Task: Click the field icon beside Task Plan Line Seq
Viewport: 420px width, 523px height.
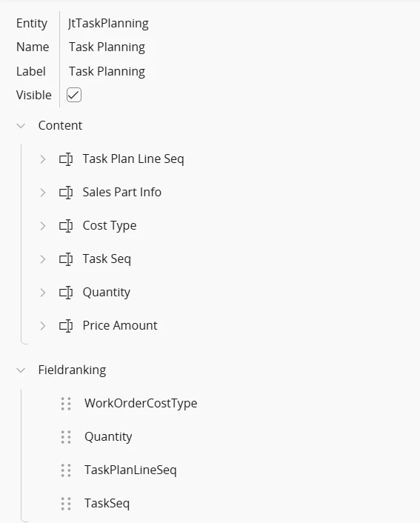Action: coord(66,159)
